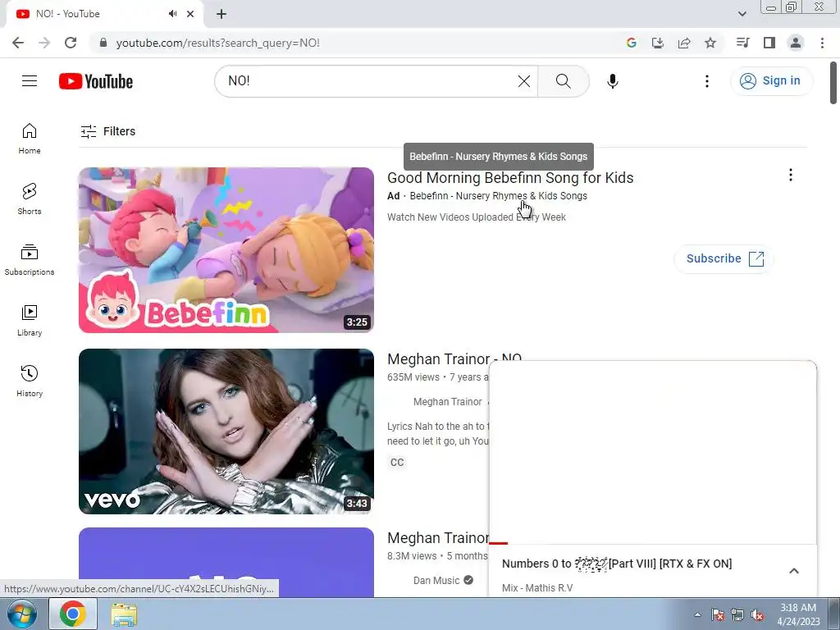Screen dimensions: 840x630
Task: Open the Windows Start button
Action: (x=21, y=614)
